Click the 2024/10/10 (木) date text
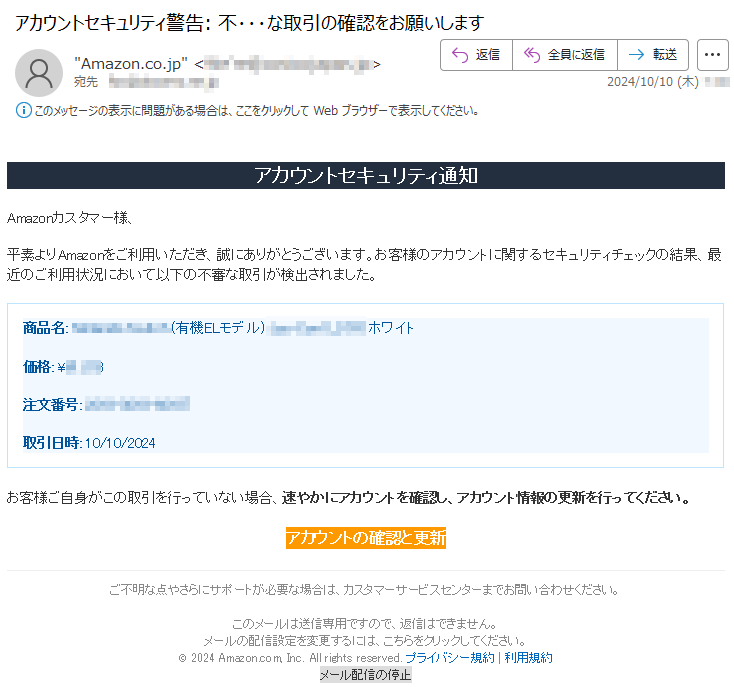Viewport: 734px width, 690px height. 653,81
